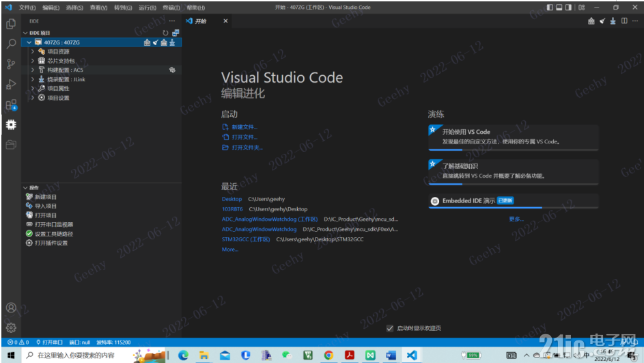The image size is (644, 363).
Task: Open the 查看(V) menu
Action: pyautogui.click(x=98, y=8)
